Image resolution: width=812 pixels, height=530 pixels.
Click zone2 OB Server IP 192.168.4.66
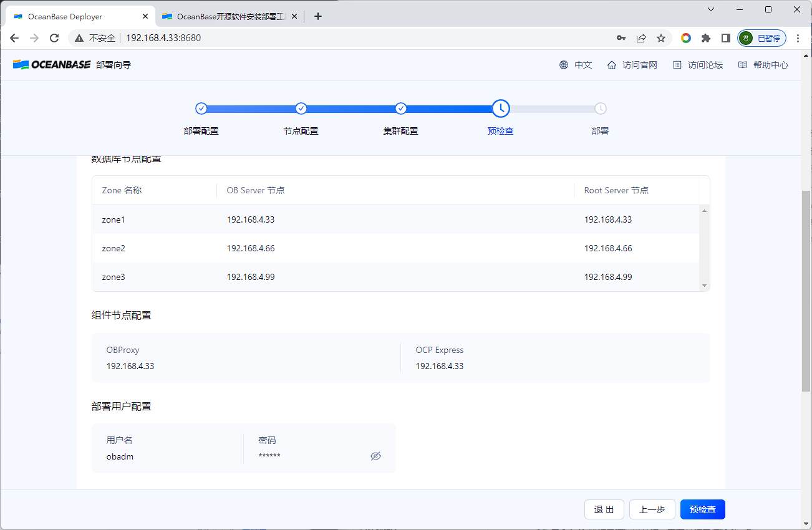coord(251,248)
